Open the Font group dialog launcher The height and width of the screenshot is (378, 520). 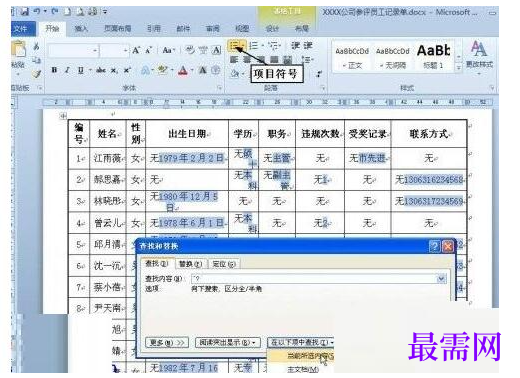(x=220, y=88)
